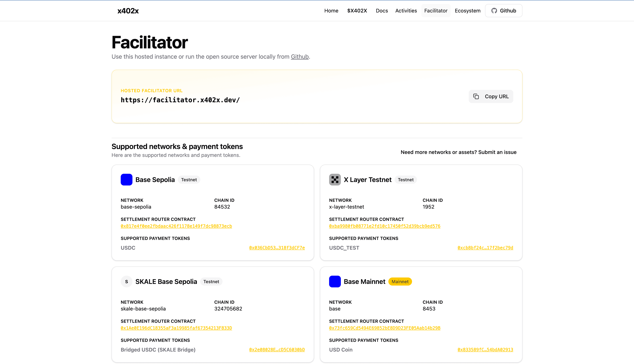This screenshot has height=364, width=634.
Task: Click the Testnet badge on Base Sepolia
Action: (x=189, y=179)
